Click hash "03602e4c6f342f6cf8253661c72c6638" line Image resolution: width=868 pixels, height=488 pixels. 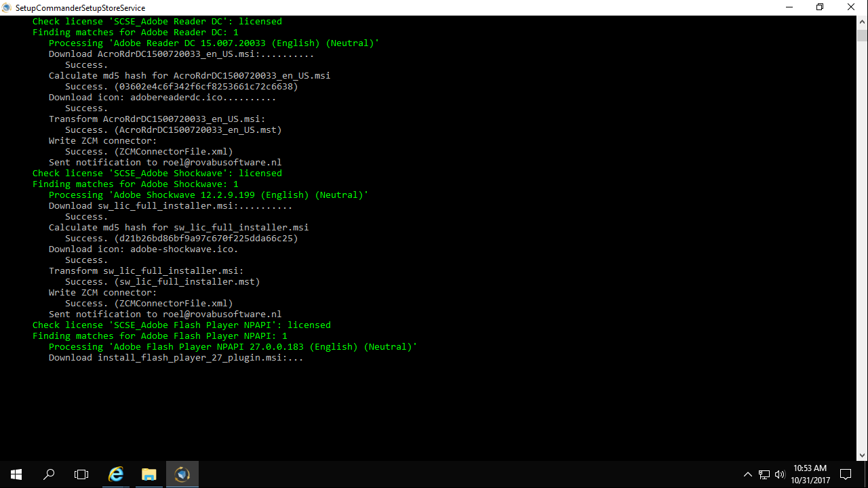point(182,87)
